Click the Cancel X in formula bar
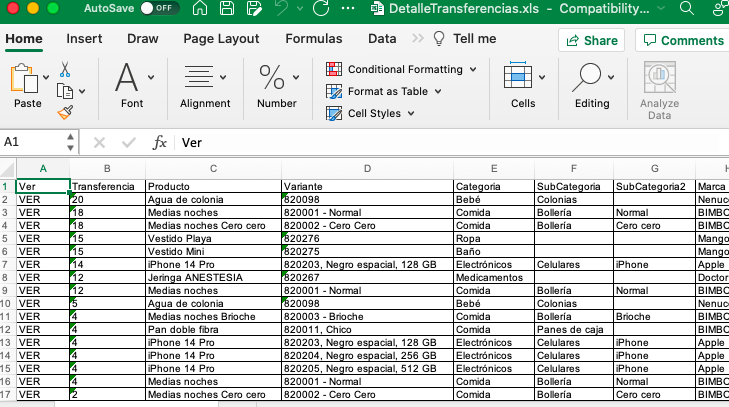This screenshot has width=729, height=407. (99, 142)
